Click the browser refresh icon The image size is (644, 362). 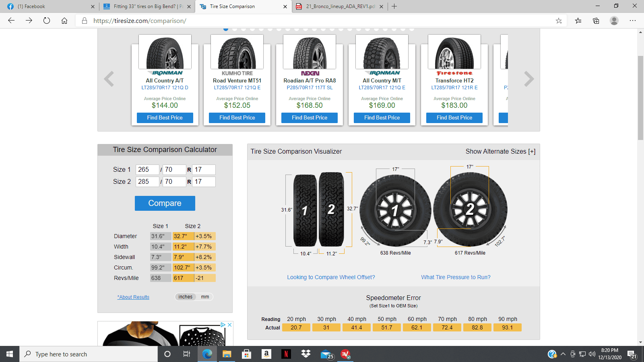(47, 21)
